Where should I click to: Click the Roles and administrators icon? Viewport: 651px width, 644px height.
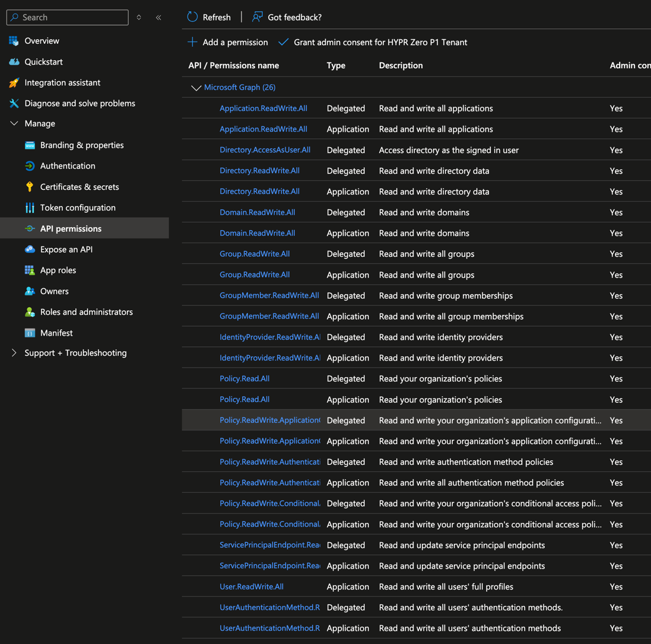[30, 312]
